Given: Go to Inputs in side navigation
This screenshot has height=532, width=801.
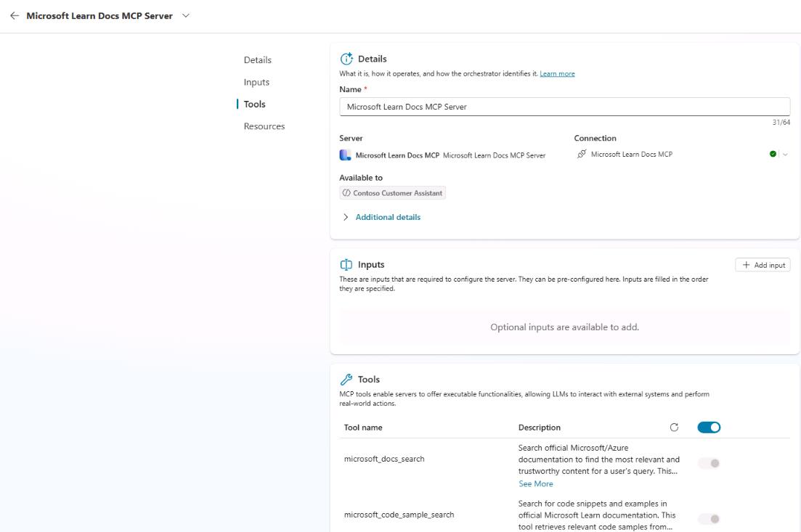Looking at the screenshot, I should pyautogui.click(x=256, y=82).
